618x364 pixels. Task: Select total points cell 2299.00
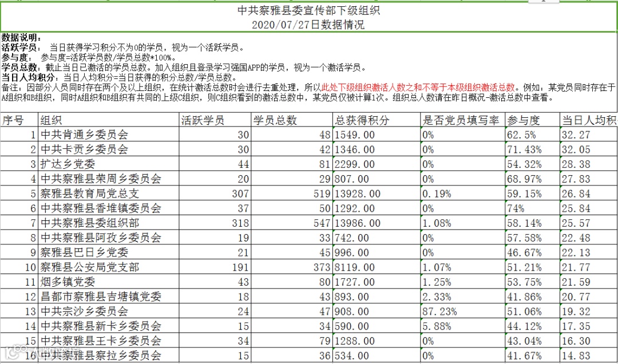coord(377,164)
